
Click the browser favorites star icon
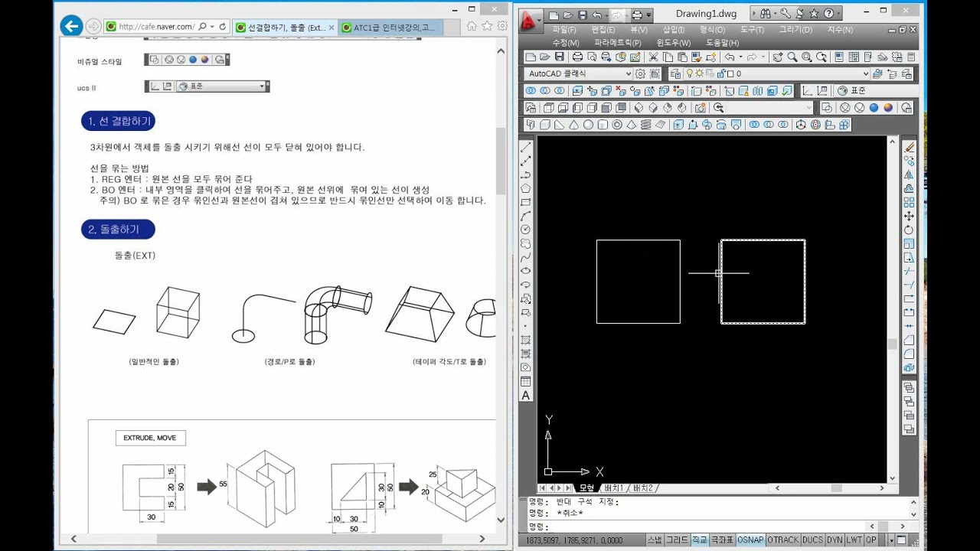pyautogui.click(x=487, y=26)
